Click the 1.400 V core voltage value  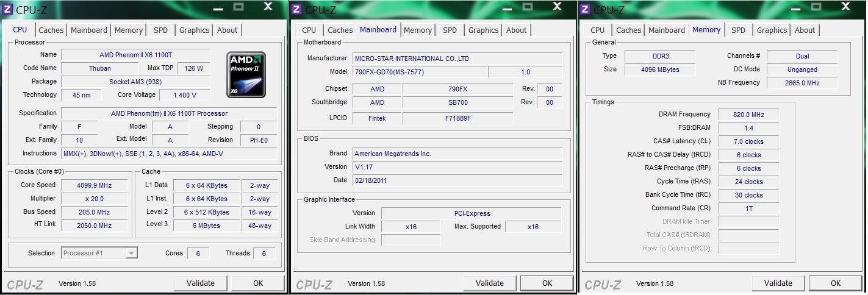pos(185,95)
